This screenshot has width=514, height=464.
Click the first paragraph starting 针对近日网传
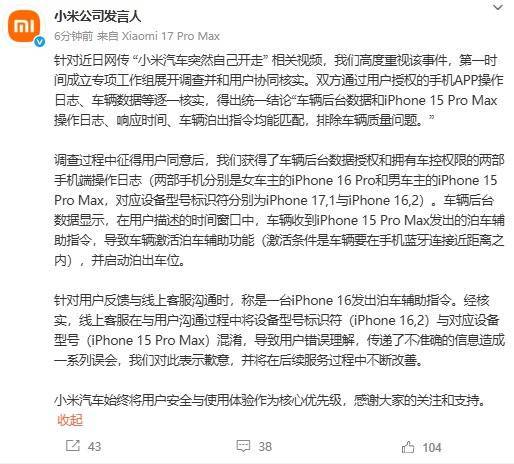279,90
